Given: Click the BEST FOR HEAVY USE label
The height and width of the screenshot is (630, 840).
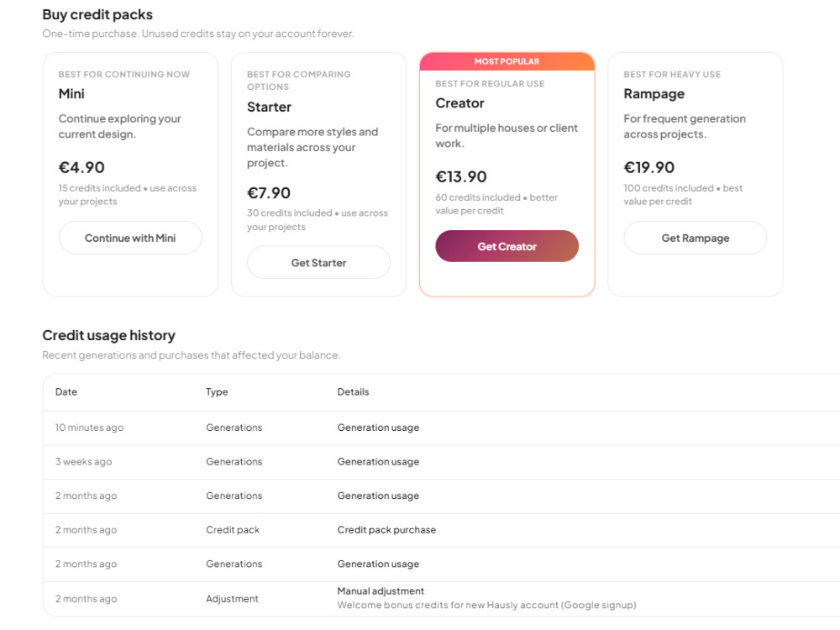Looking at the screenshot, I should (672, 75).
